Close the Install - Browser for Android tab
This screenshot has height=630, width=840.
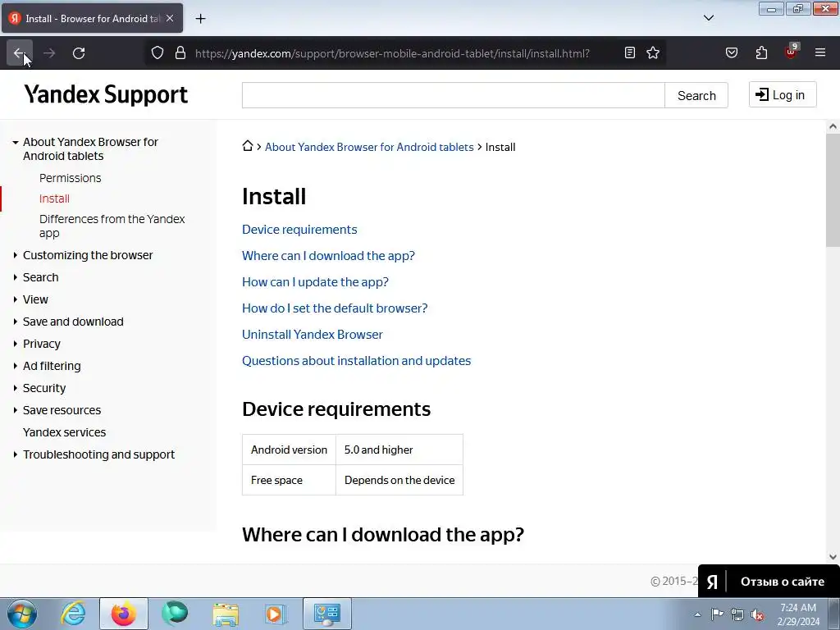tap(170, 18)
